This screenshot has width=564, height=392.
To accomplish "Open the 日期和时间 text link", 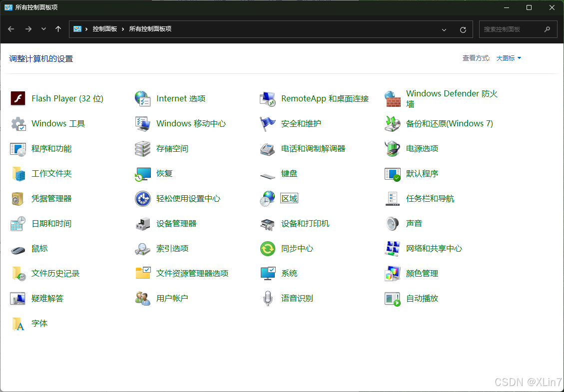I will tap(51, 224).
